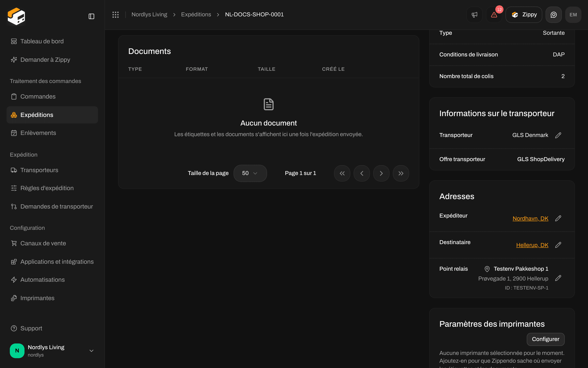Edit the Point relais Testenv Pakkeshop
The image size is (588, 368).
click(x=558, y=278)
